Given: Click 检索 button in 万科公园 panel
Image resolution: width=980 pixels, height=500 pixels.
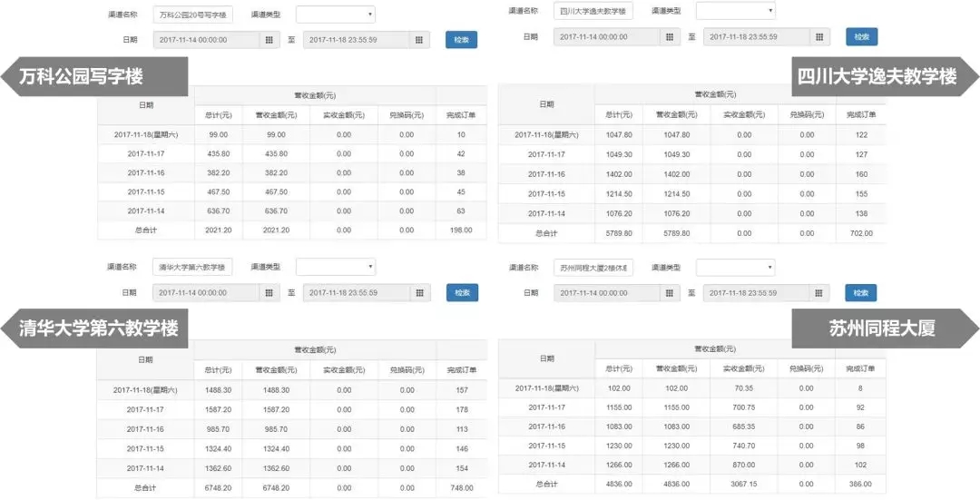Looking at the screenshot, I should pos(461,39).
